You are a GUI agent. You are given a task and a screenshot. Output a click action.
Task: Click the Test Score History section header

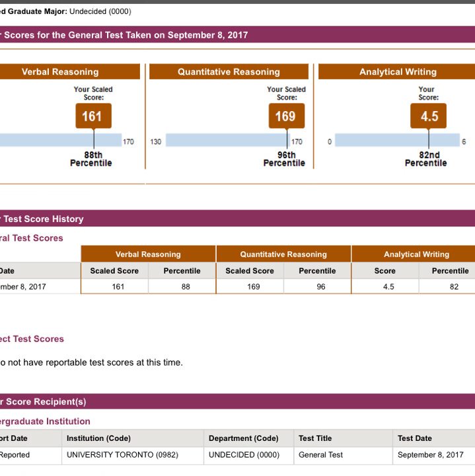[238, 218]
